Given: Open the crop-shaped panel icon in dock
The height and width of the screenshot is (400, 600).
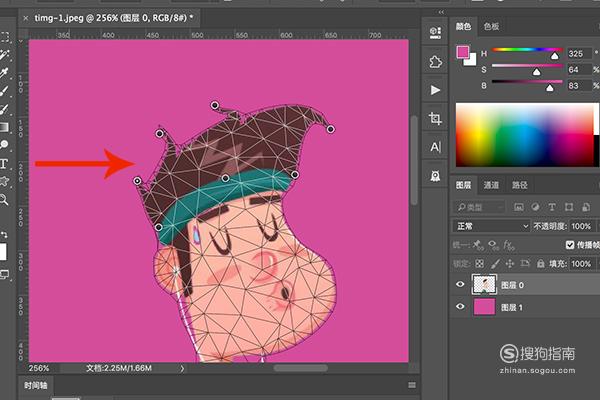Looking at the screenshot, I should click(x=435, y=119).
